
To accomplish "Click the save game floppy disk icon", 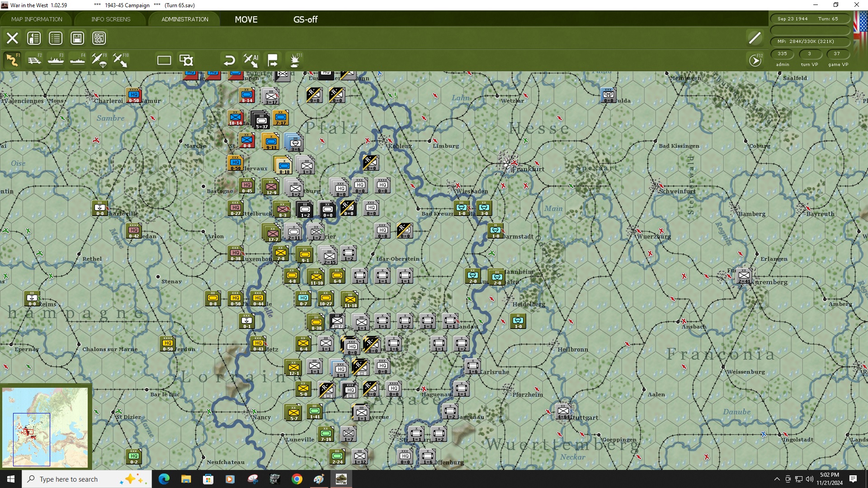I will (77, 38).
